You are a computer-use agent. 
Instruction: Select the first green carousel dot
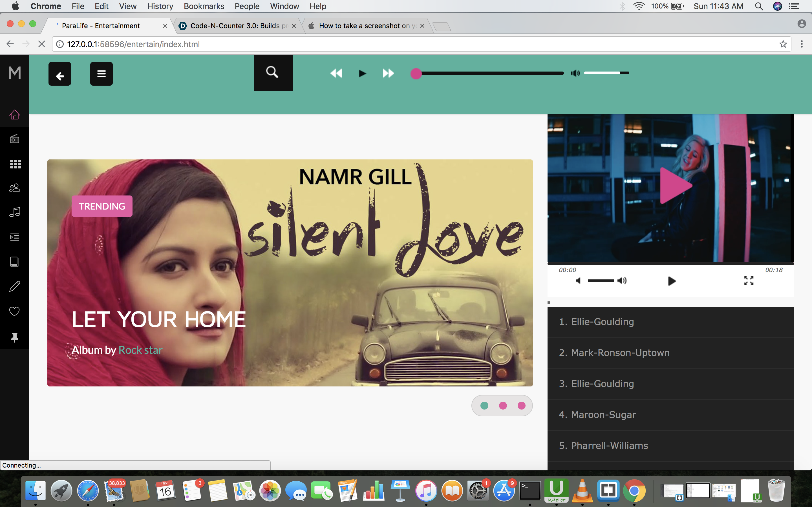484,406
